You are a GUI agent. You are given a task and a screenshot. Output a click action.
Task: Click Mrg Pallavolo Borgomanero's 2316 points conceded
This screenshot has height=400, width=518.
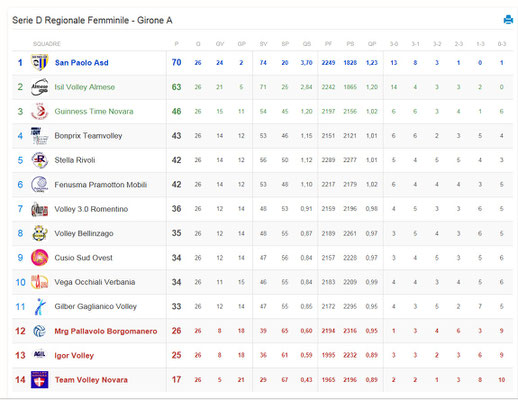tap(350, 331)
